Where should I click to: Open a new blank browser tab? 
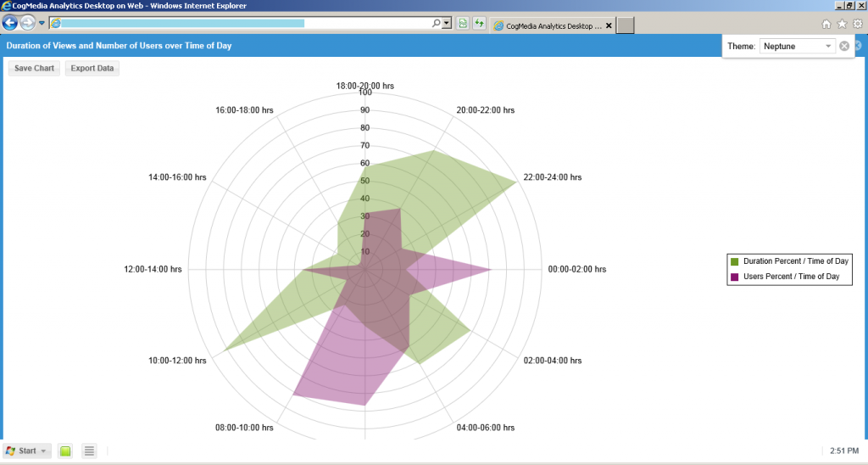tap(626, 25)
